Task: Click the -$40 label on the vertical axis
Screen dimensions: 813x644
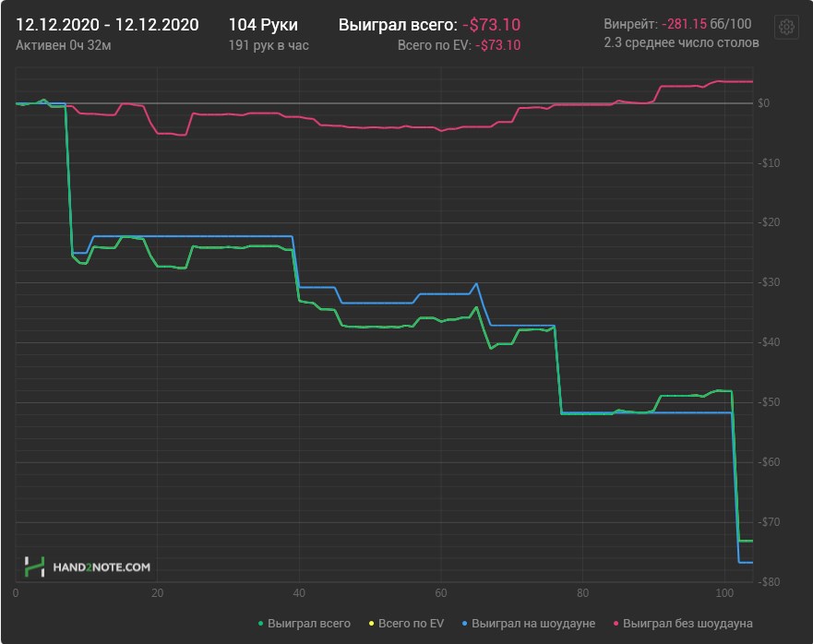Action: click(x=769, y=342)
